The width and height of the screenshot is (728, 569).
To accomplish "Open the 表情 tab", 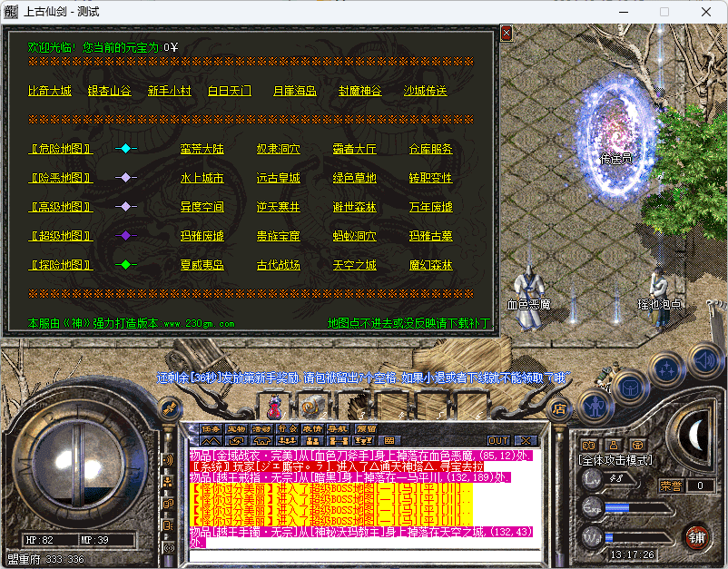I will click(x=312, y=429).
